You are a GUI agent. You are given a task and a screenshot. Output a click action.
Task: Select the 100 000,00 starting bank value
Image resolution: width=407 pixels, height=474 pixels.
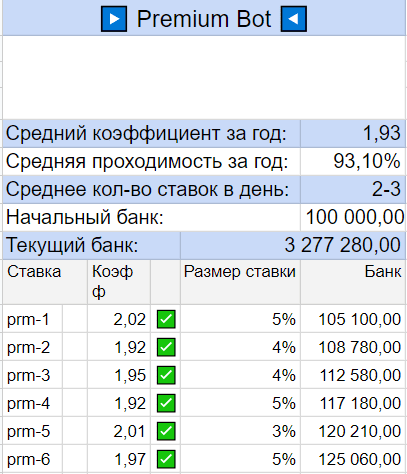(x=353, y=217)
